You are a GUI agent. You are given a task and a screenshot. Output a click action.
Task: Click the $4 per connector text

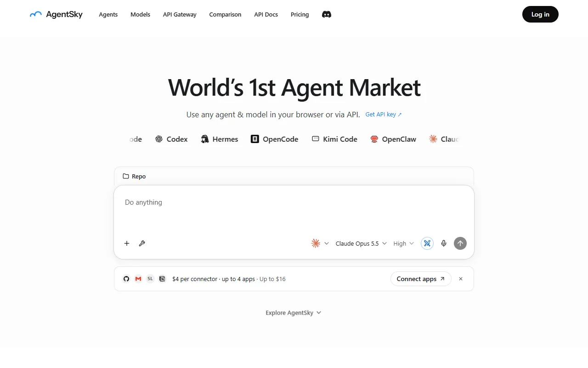(x=195, y=279)
